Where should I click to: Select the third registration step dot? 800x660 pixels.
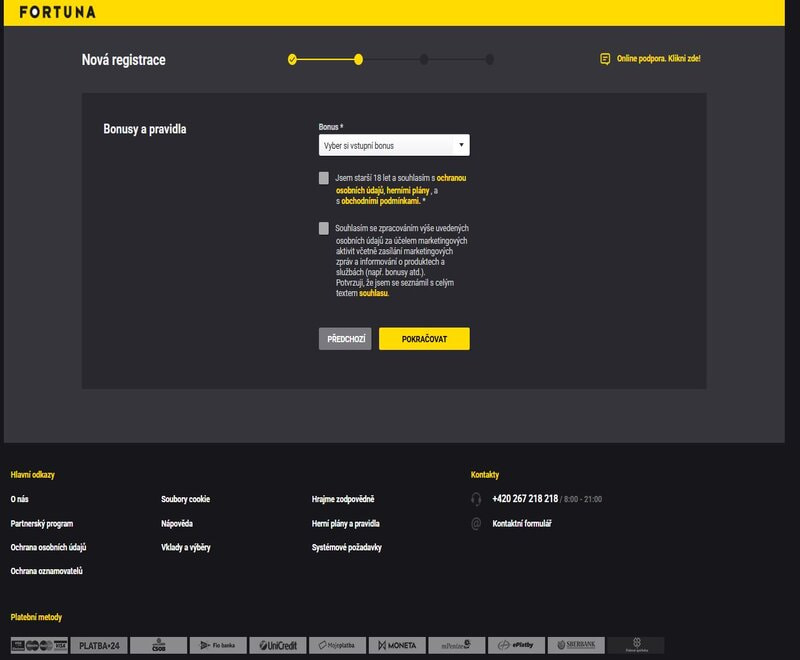click(x=424, y=59)
